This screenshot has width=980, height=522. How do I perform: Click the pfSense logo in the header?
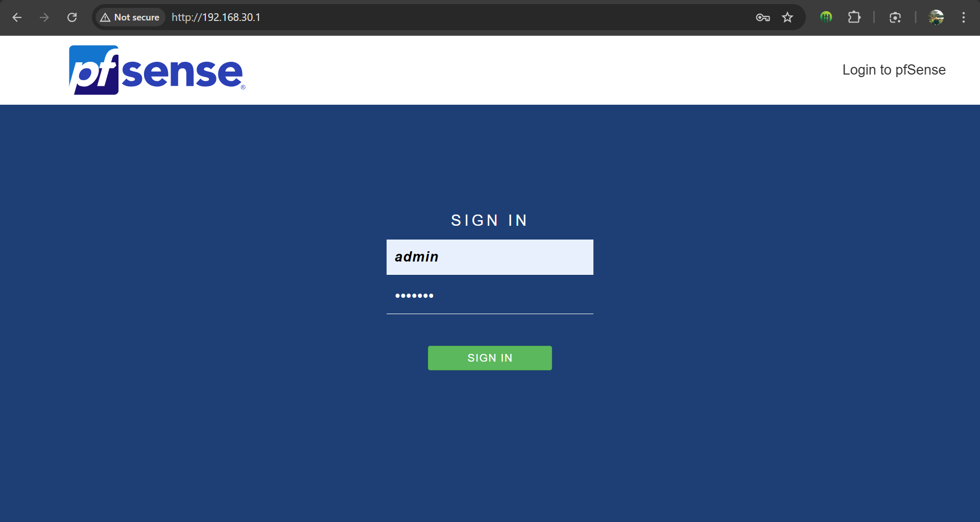(156, 70)
